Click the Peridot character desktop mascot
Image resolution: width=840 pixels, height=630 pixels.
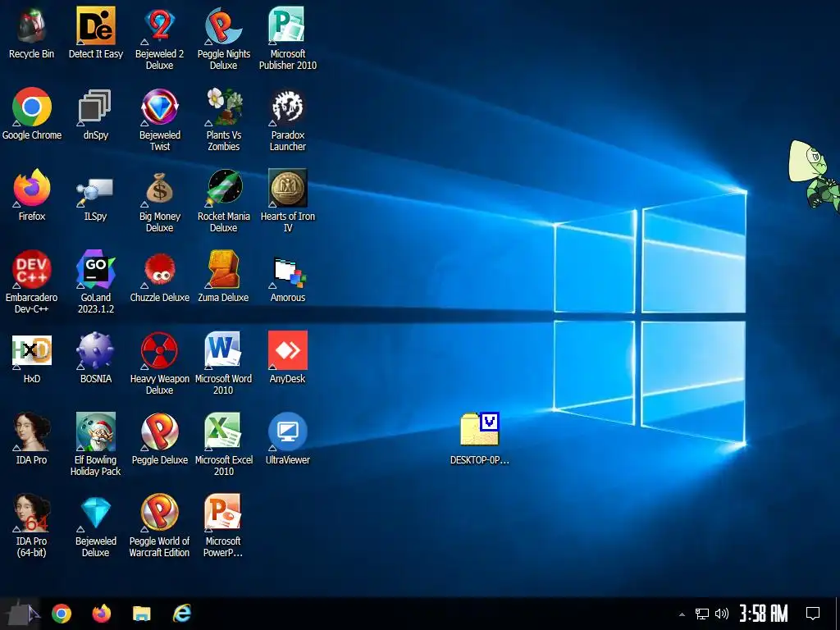pyautogui.click(x=814, y=177)
